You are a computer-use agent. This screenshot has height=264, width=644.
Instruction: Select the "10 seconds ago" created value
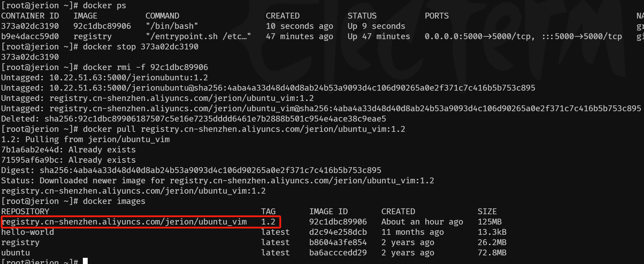click(x=299, y=26)
